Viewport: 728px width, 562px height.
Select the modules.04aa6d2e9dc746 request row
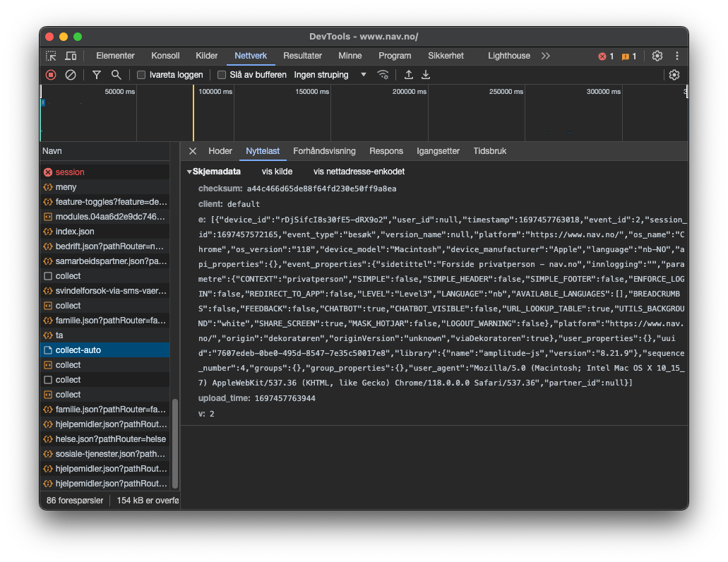click(105, 217)
